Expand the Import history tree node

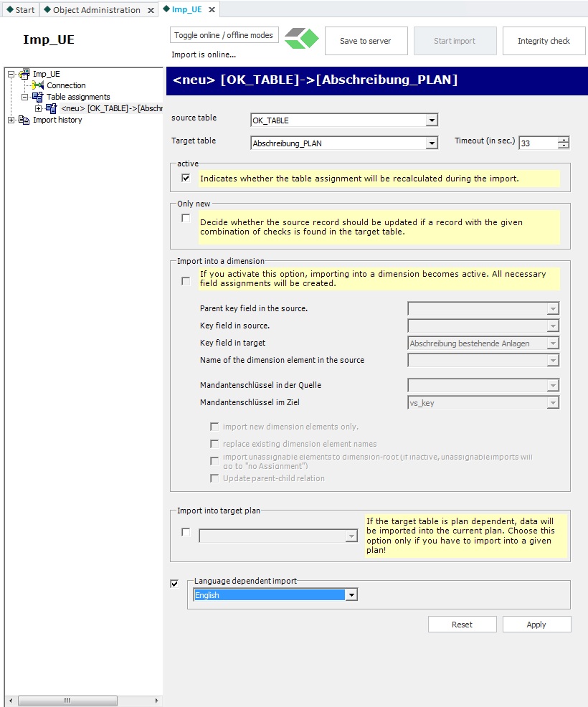point(11,120)
